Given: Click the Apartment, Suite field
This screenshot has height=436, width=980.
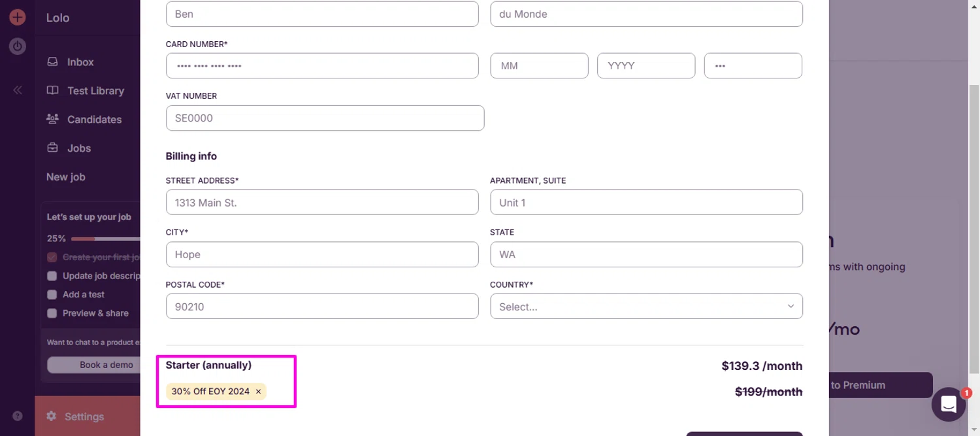Looking at the screenshot, I should 646,203.
